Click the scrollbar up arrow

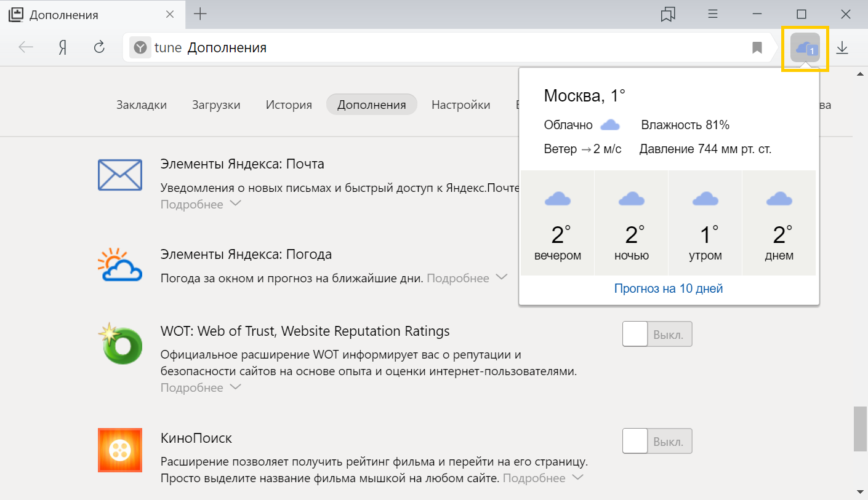tap(860, 74)
